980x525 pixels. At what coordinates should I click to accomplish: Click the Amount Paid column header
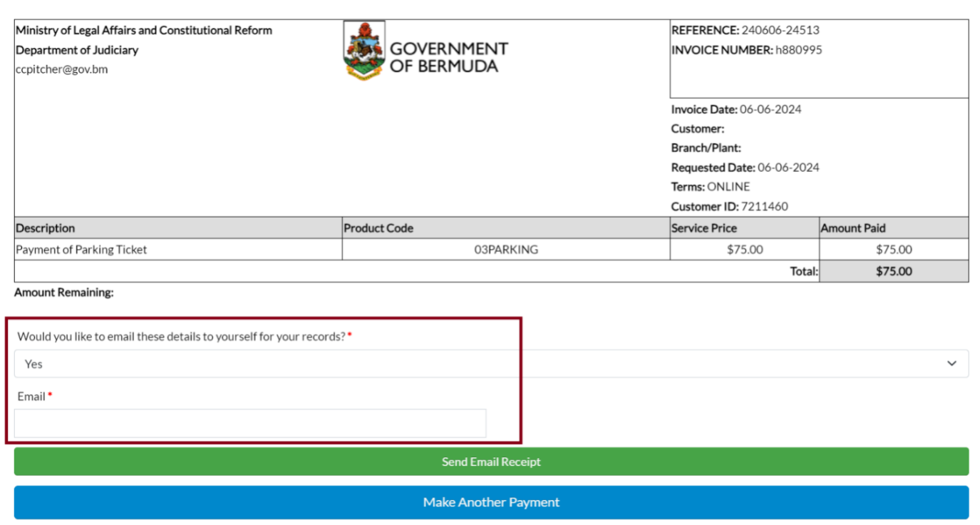coord(853,228)
